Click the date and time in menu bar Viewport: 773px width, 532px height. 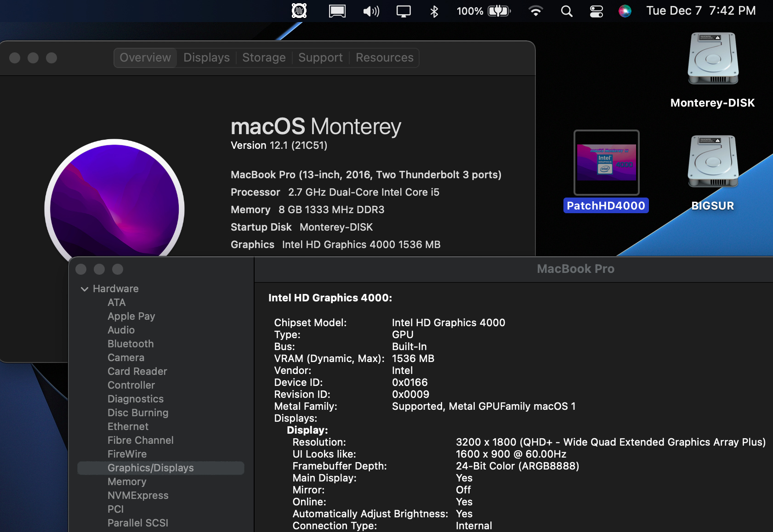pos(701,11)
